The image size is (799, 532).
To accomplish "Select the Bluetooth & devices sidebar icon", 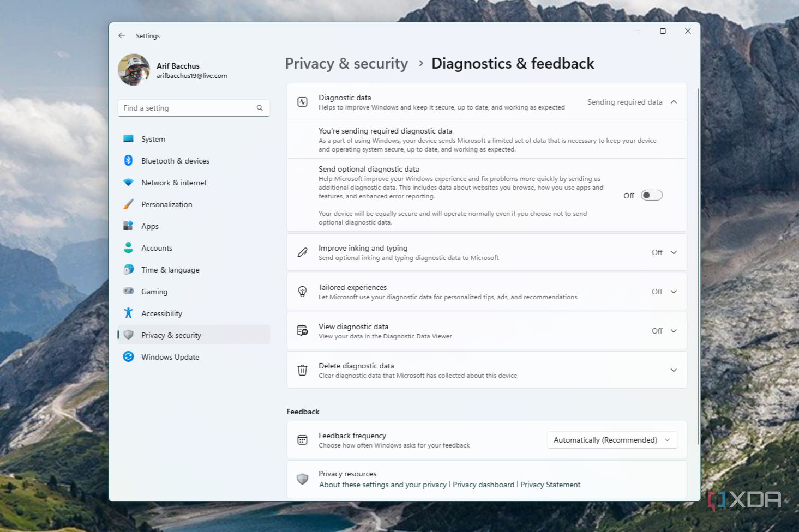I will (128, 161).
